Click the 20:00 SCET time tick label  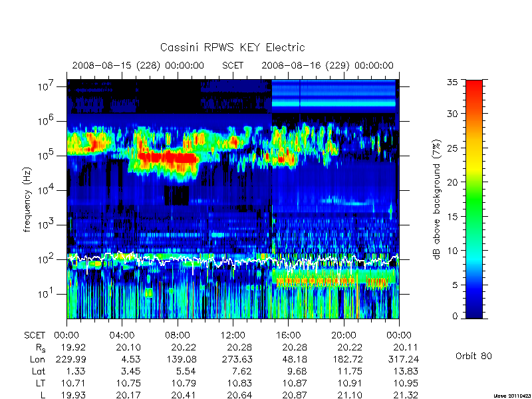pos(344,335)
